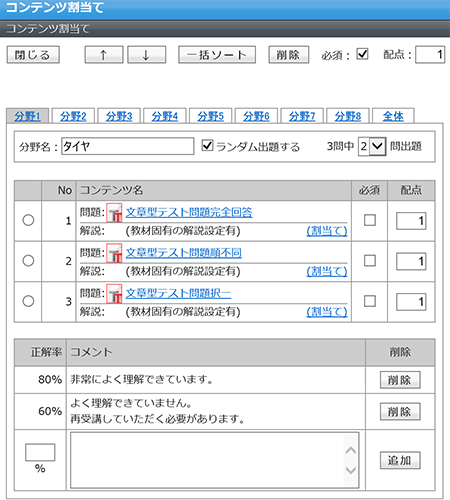Click the comment box scroll up arrow
The height and width of the screenshot is (500, 450).
(x=351, y=451)
